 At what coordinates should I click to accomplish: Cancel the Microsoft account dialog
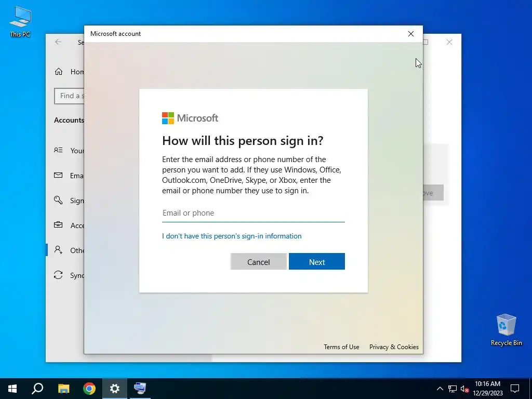pos(259,262)
